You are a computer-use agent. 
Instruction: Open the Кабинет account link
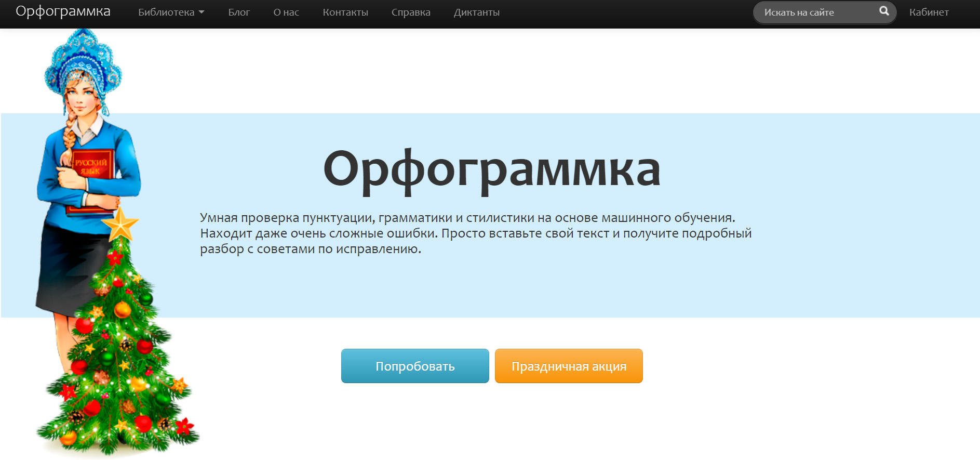tap(929, 12)
